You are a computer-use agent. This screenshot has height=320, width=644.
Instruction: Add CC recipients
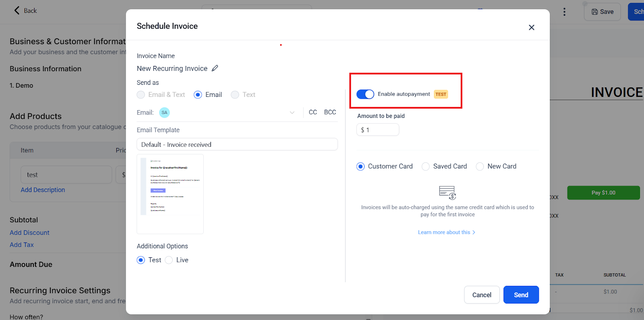(x=313, y=112)
